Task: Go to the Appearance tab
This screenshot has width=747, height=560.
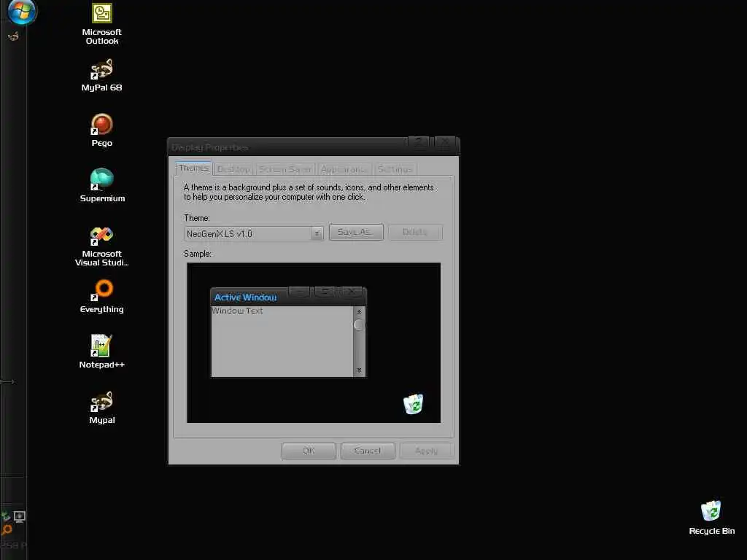Action: (x=344, y=169)
